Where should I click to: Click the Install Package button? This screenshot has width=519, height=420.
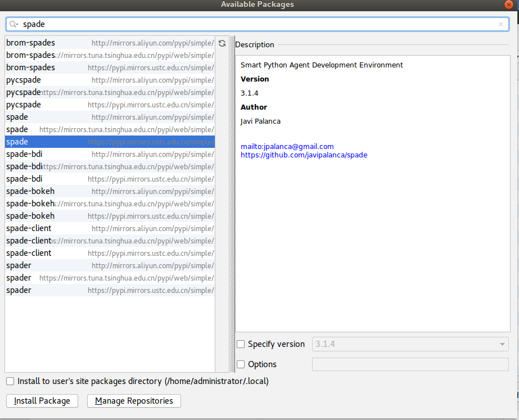click(x=42, y=401)
